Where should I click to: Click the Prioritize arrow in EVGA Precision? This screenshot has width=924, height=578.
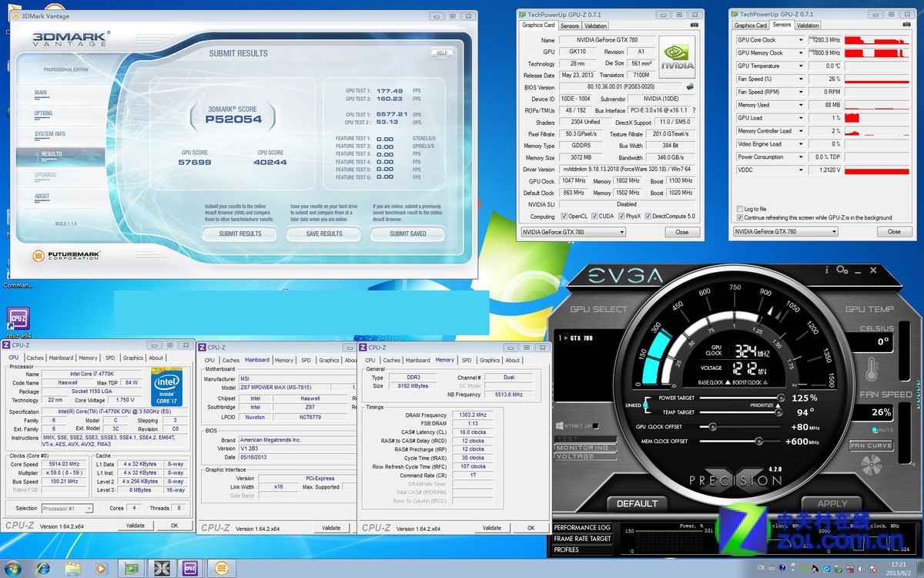777,405
